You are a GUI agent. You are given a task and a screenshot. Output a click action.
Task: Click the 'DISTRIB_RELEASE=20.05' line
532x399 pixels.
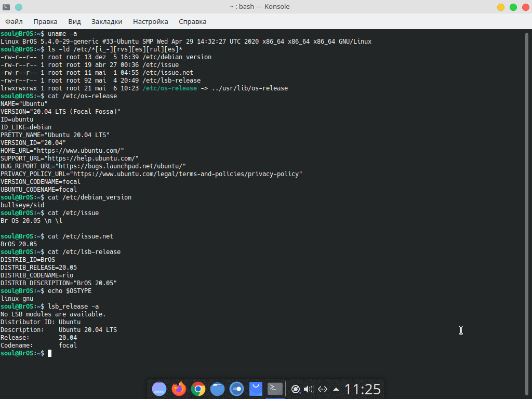(x=38, y=268)
